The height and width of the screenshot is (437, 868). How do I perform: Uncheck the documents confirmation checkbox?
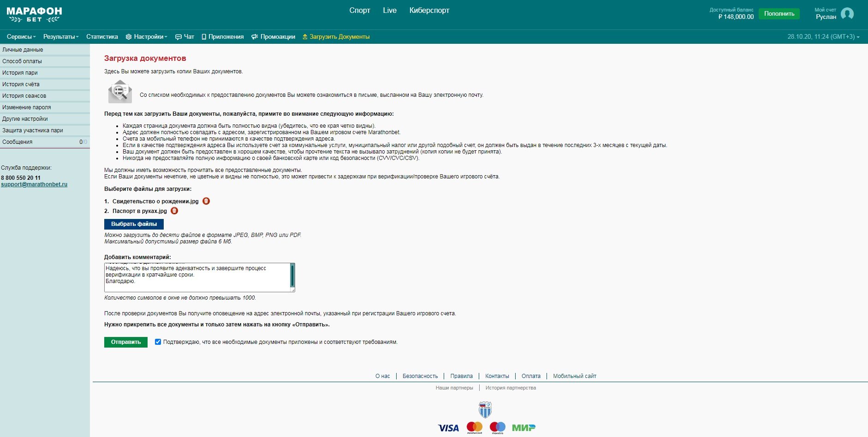[158, 342]
